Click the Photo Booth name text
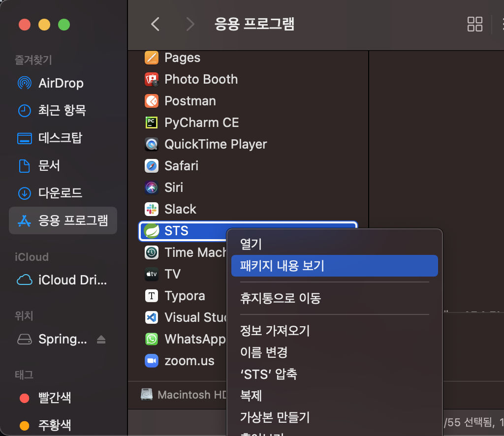Image resolution: width=504 pixels, height=436 pixels. tap(201, 79)
